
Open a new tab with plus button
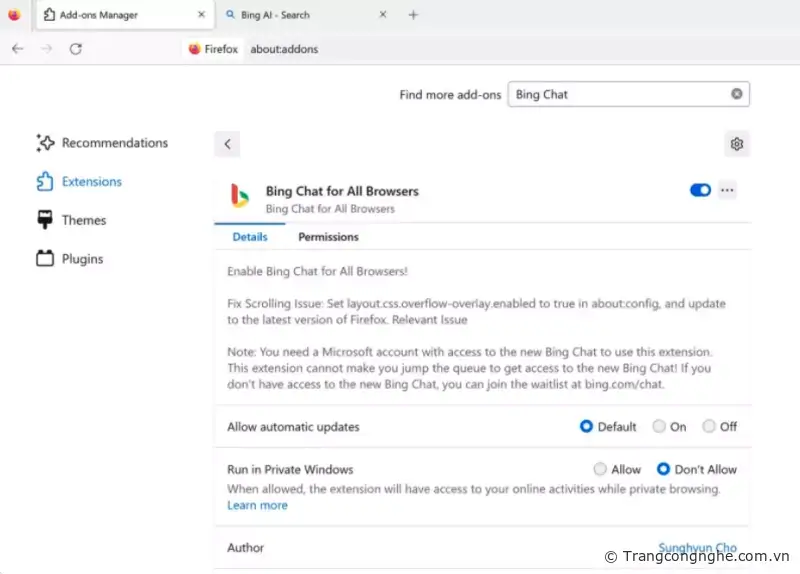413,15
